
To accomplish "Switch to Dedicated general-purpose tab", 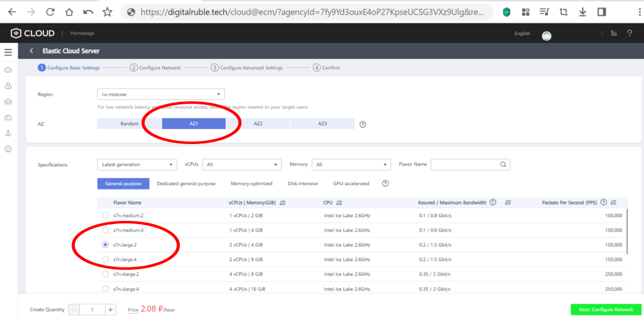I will pyautogui.click(x=186, y=184).
